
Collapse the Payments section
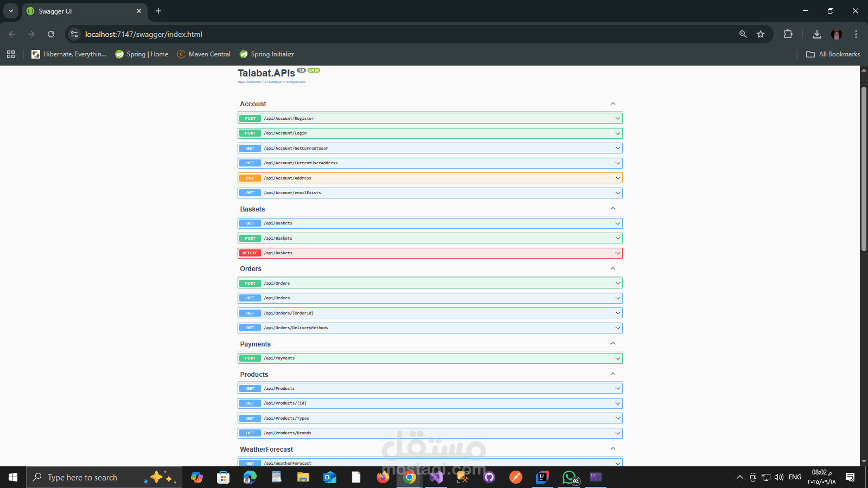click(613, 344)
